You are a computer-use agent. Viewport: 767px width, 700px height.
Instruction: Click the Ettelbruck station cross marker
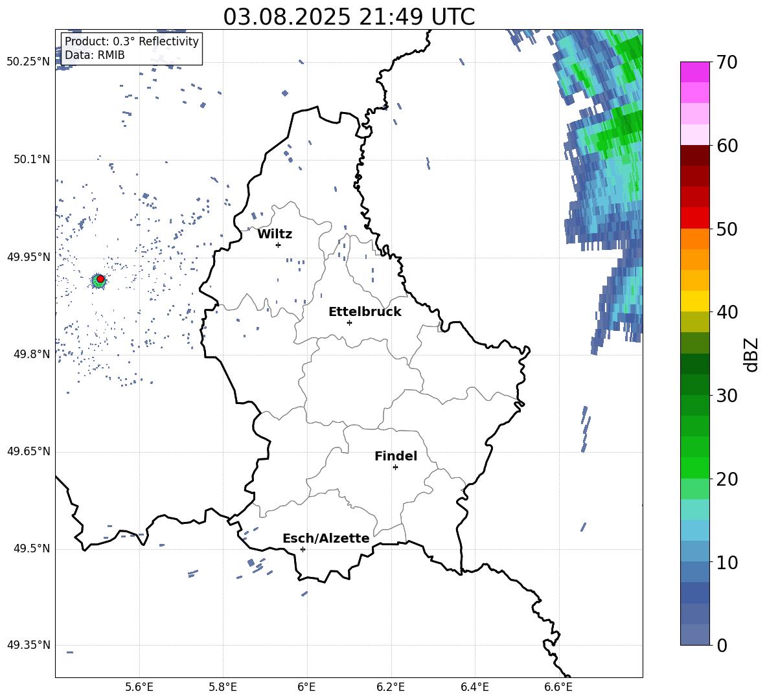(349, 322)
